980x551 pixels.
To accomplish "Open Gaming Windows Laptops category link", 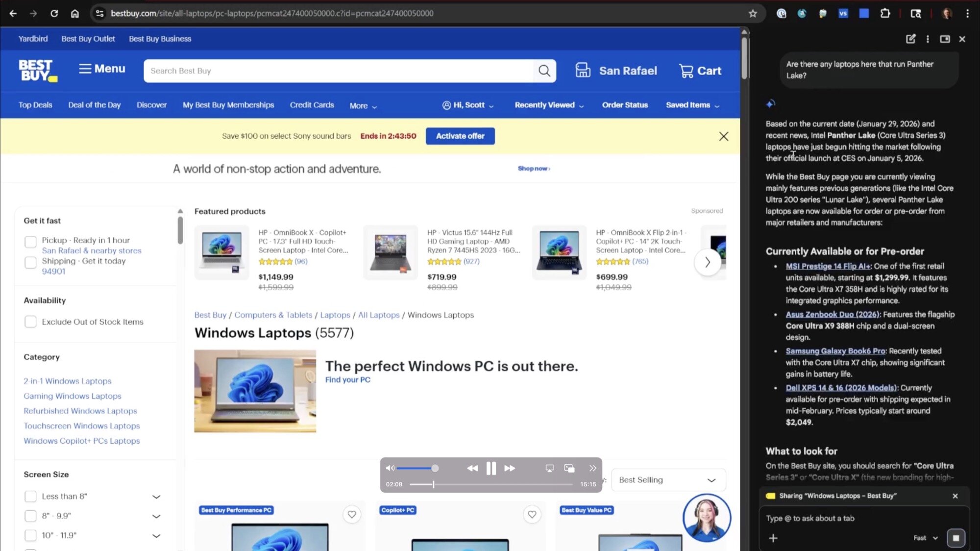I will click(73, 396).
